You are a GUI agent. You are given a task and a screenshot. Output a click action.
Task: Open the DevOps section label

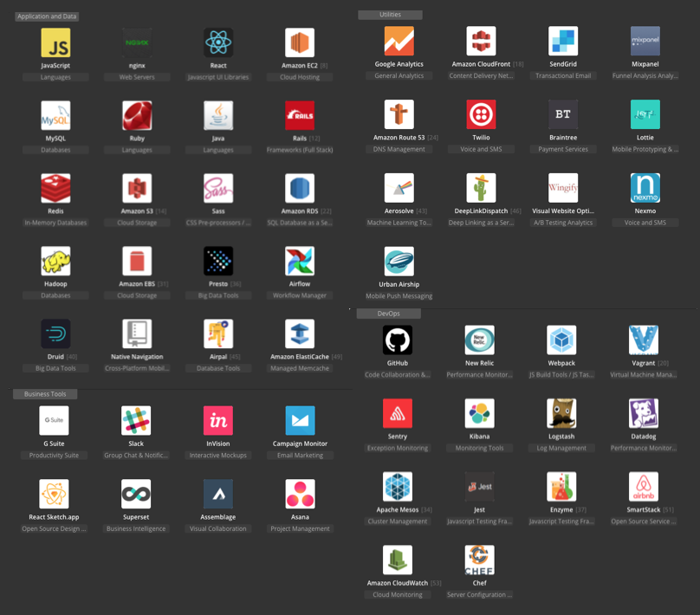point(388,314)
